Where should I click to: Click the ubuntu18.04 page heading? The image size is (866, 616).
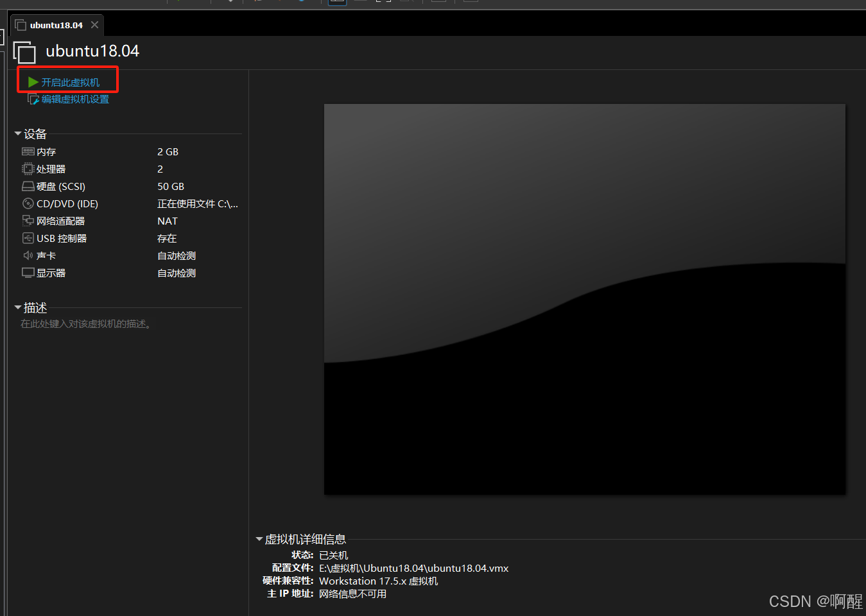pyautogui.click(x=92, y=51)
